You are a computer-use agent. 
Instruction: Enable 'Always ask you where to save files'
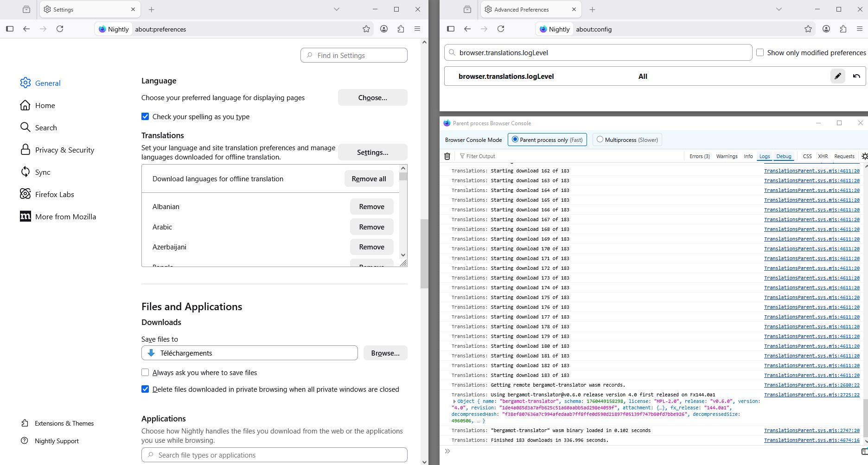145,372
